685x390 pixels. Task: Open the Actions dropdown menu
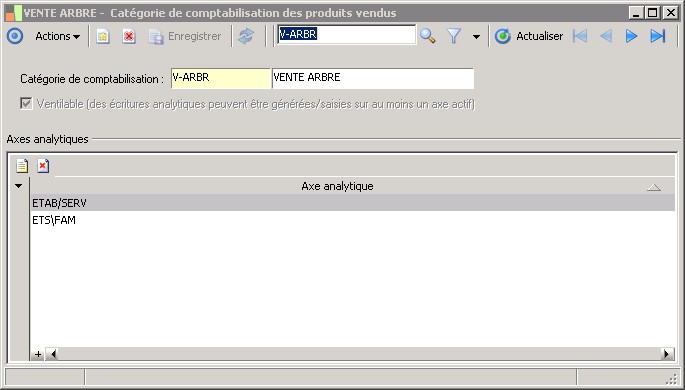point(58,36)
